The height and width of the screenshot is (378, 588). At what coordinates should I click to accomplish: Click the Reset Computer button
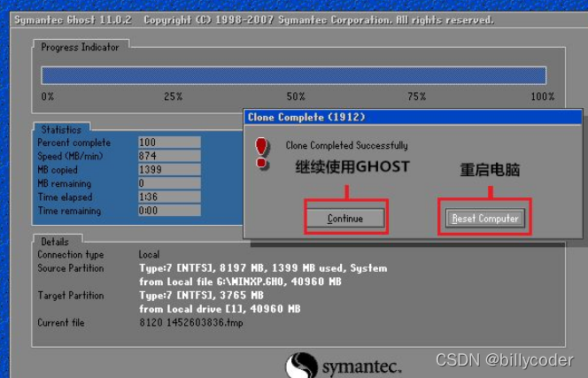click(x=485, y=218)
